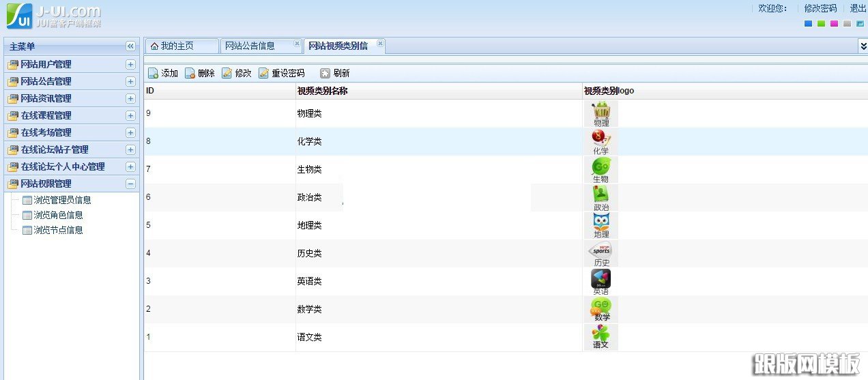
Task: Select the 语文类 row
Action: click(506, 338)
